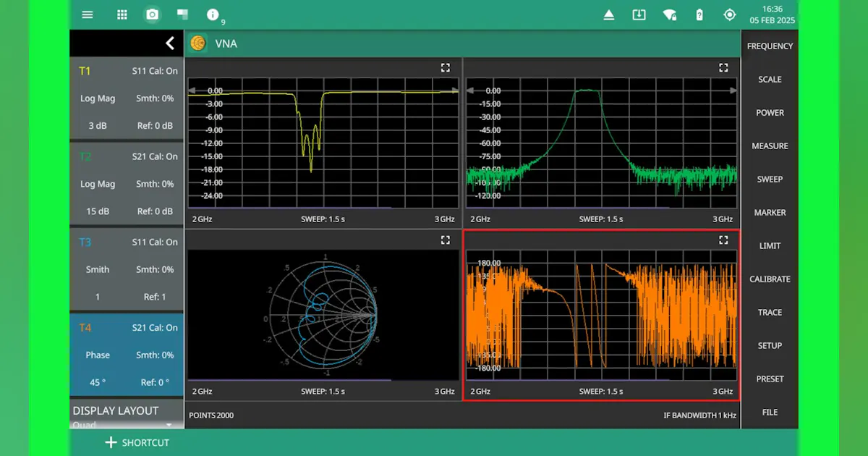Open the SWEEP menu
868x456 pixels.
tap(770, 179)
